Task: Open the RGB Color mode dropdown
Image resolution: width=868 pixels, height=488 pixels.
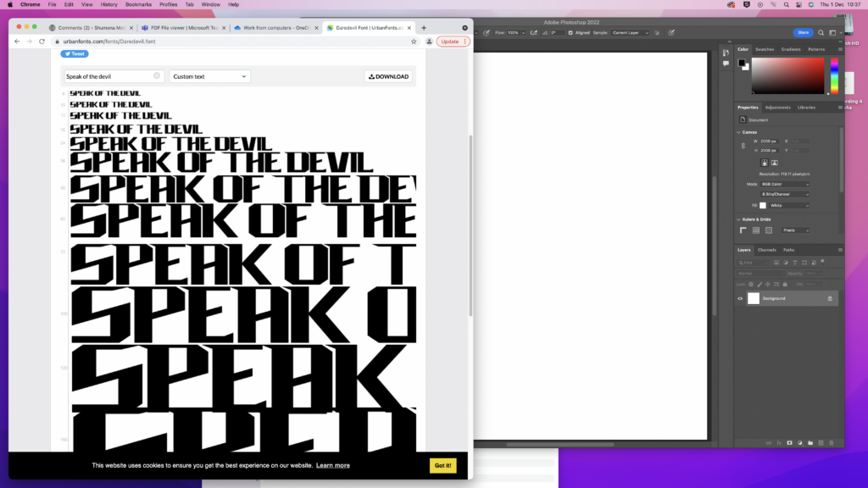Action: [x=784, y=184]
